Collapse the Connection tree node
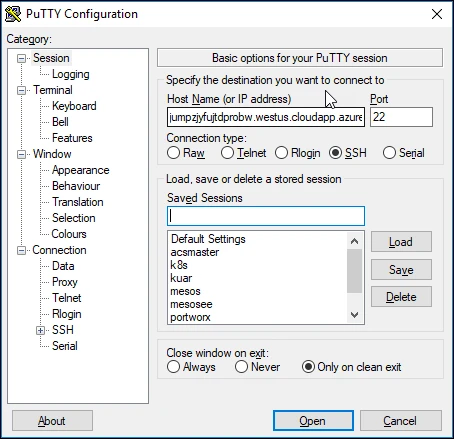Viewport: 454px width, 439px height. click(x=21, y=250)
